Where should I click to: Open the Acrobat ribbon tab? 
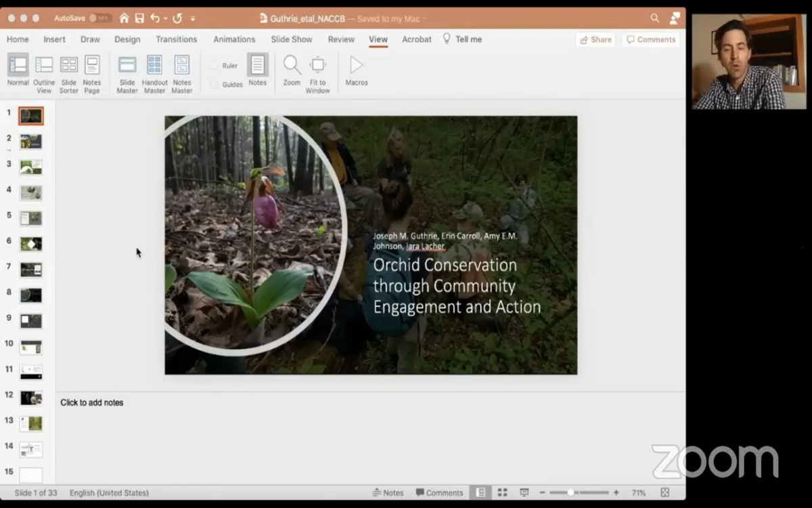(416, 39)
